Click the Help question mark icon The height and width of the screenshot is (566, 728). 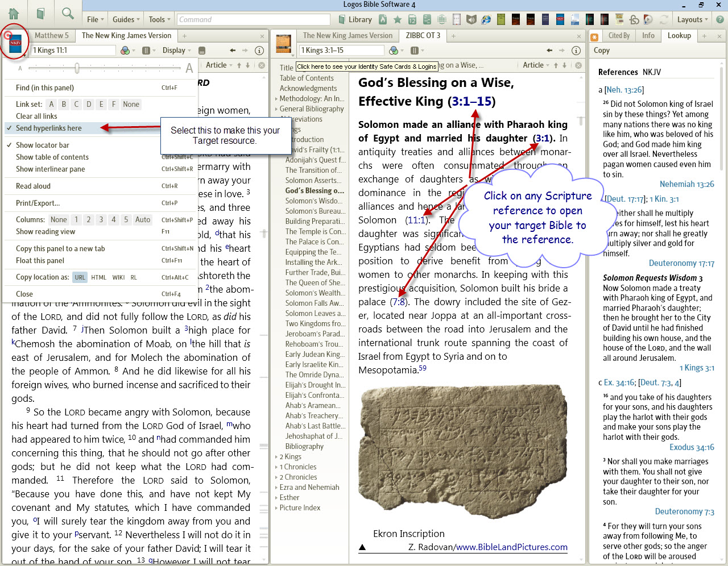coord(719,19)
